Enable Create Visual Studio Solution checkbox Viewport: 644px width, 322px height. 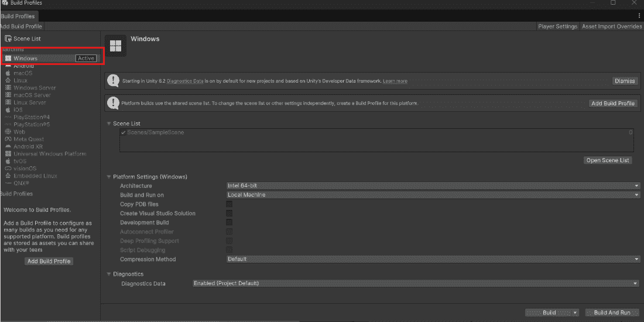click(229, 213)
